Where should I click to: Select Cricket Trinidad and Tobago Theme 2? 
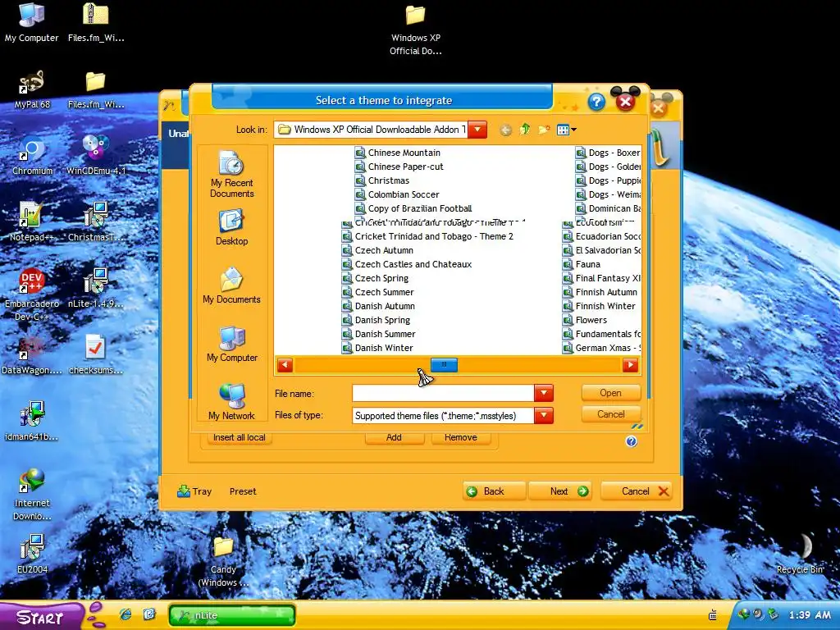(427, 236)
